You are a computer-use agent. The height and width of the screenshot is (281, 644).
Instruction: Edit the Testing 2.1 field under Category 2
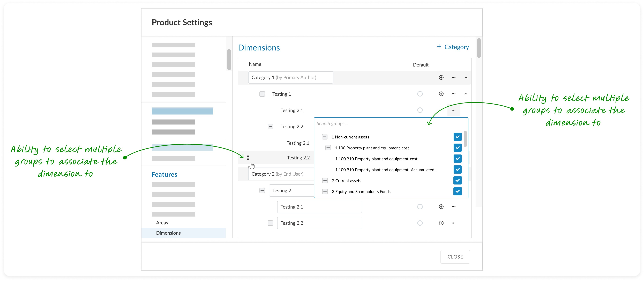click(319, 207)
